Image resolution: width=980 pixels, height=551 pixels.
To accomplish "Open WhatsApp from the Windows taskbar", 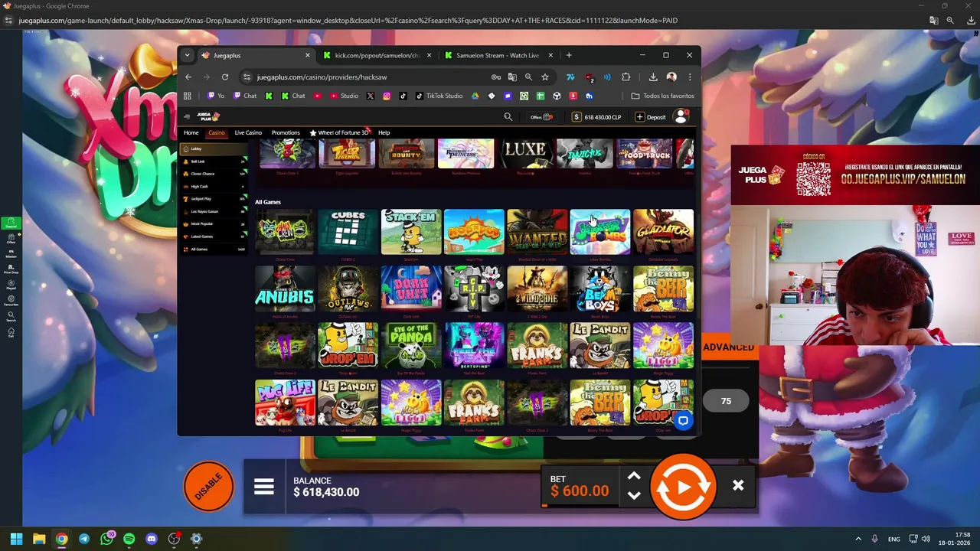I will [106, 539].
